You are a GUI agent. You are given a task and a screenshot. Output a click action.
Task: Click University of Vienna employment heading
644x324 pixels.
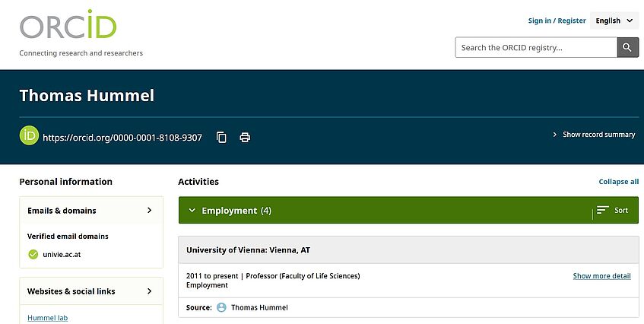click(x=248, y=249)
